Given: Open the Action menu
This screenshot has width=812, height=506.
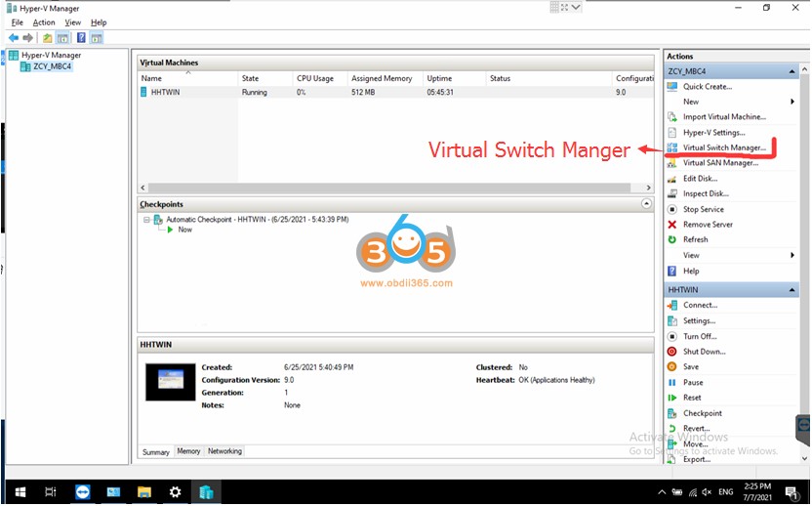Looking at the screenshot, I should pyautogui.click(x=44, y=22).
